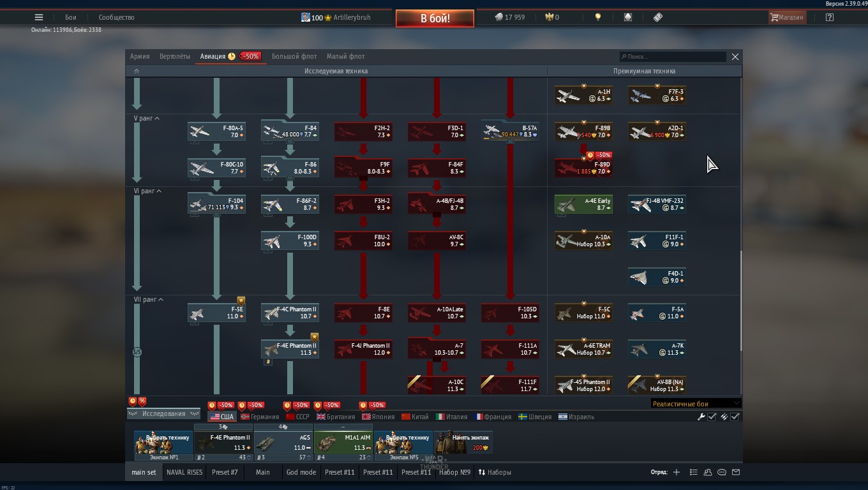Select the A-10A premium pack card
868x490 pixels.
pyautogui.click(x=583, y=241)
